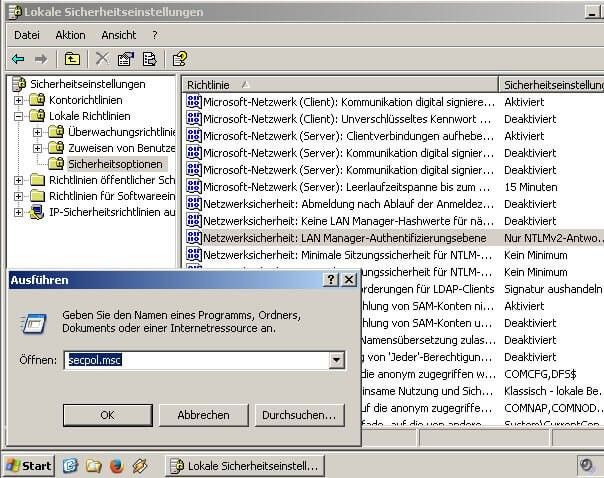Click the properties icon in the toolbar
The width and height of the screenshot is (604, 478).
click(x=125, y=59)
